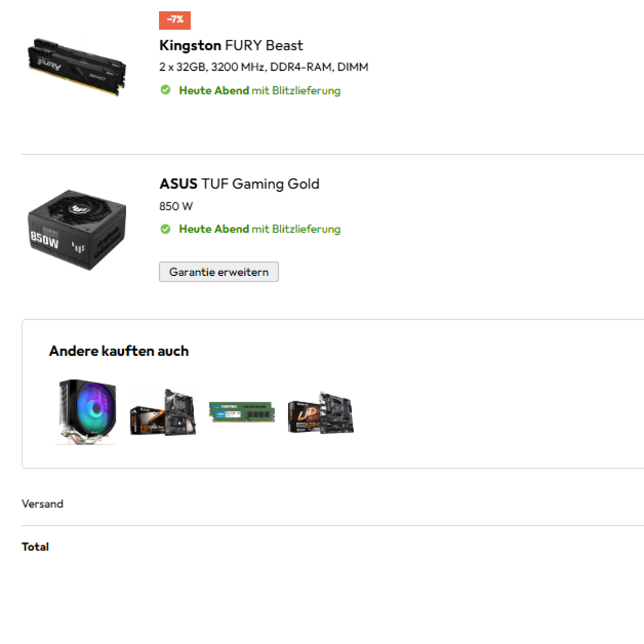Click the green checkmark beside ASUS delivery
Screen dimensions: 644x644
(x=166, y=229)
